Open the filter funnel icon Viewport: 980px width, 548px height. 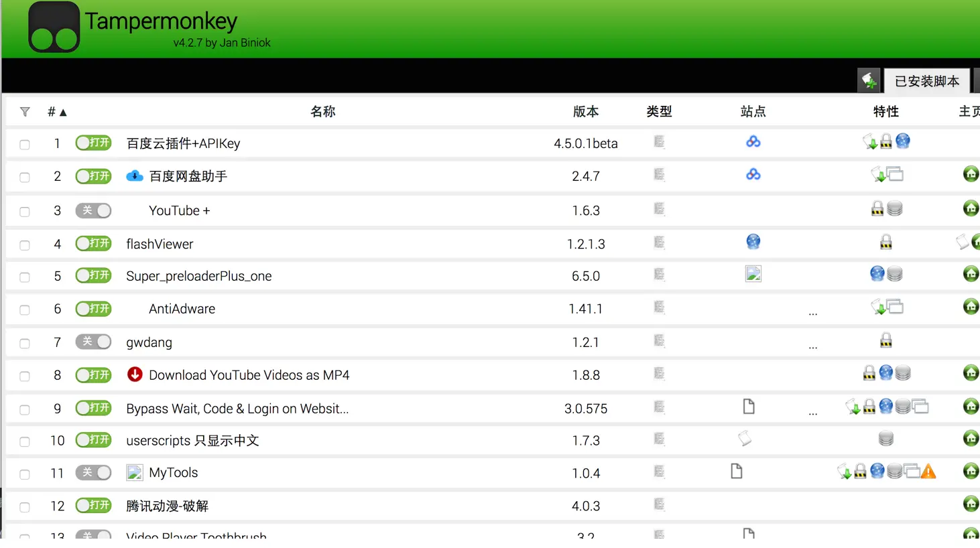pyautogui.click(x=25, y=112)
